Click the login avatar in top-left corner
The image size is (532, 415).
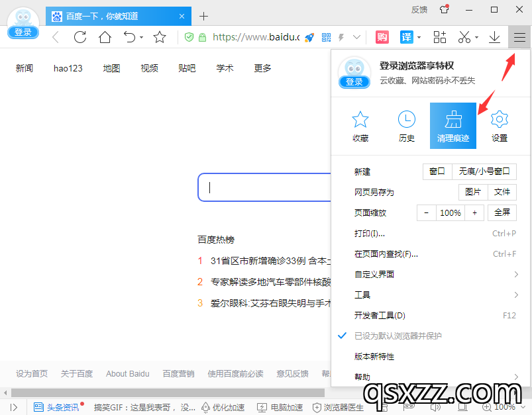click(23, 23)
